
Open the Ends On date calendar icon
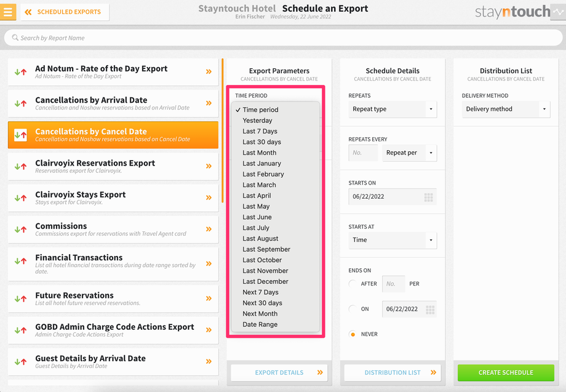pos(430,310)
